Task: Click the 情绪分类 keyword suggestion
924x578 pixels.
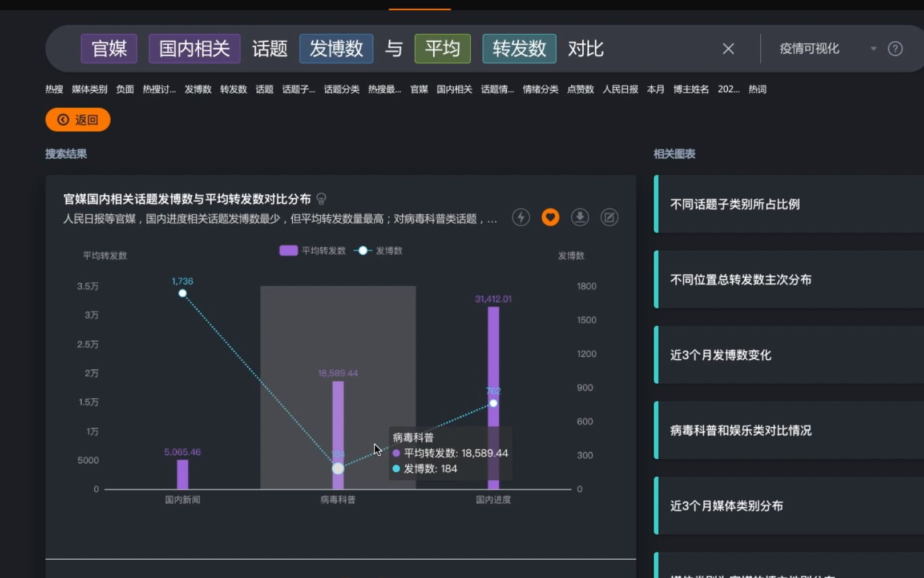Action: click(x=540, y=89)
